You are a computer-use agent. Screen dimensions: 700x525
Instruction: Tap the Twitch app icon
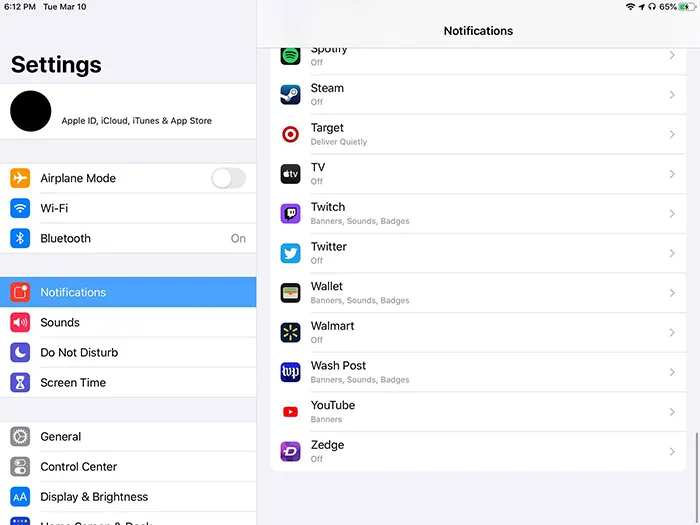pos(290,213)
